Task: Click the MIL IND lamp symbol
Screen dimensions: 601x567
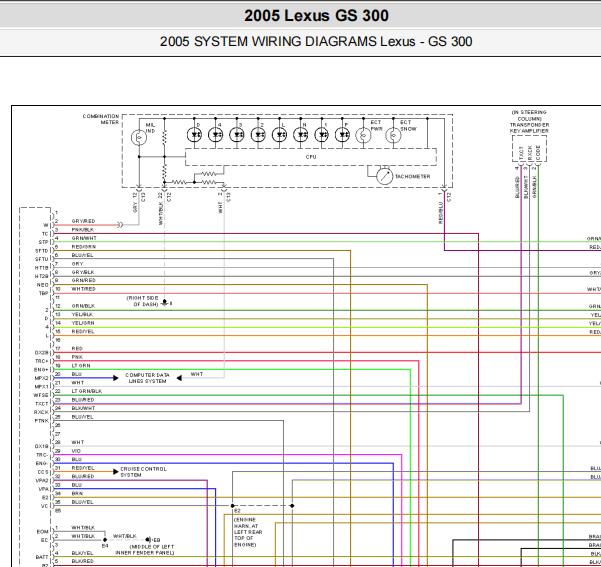Action: point(139,137)
